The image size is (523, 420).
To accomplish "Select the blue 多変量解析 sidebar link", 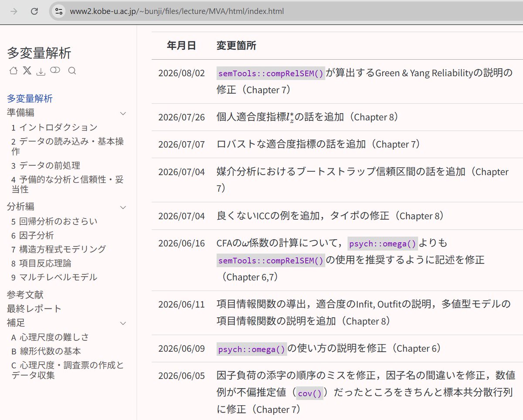I will tap(30, 98).
